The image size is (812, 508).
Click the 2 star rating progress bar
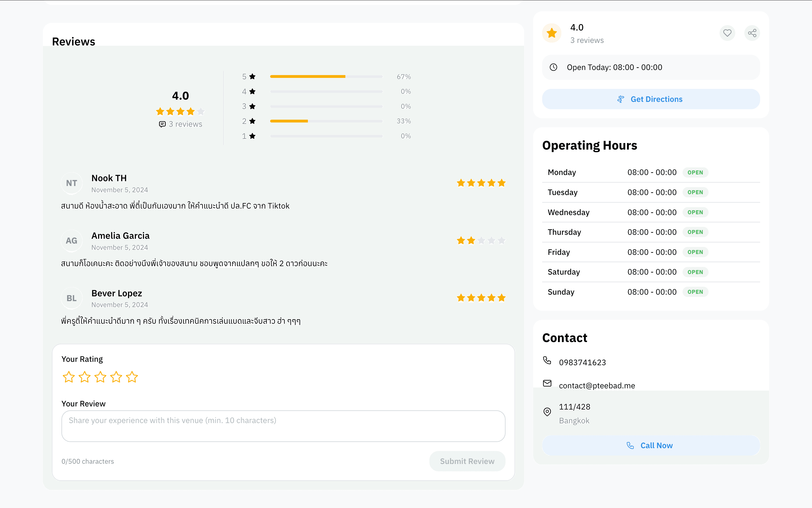(326, 121)
